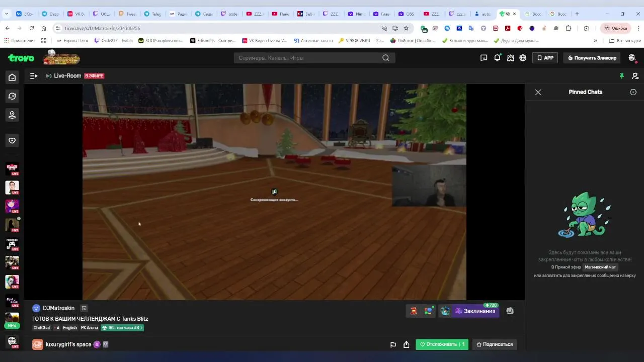Select the Live-Room tab
Viewport: 644px width, 362px height.
click(x=63, y=76)
